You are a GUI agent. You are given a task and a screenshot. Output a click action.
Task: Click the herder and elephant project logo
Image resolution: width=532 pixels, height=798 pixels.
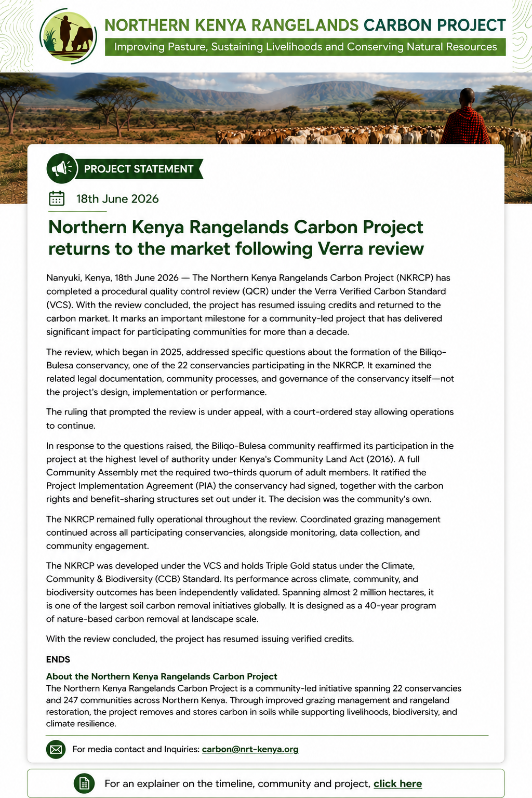tap(68, 36)
